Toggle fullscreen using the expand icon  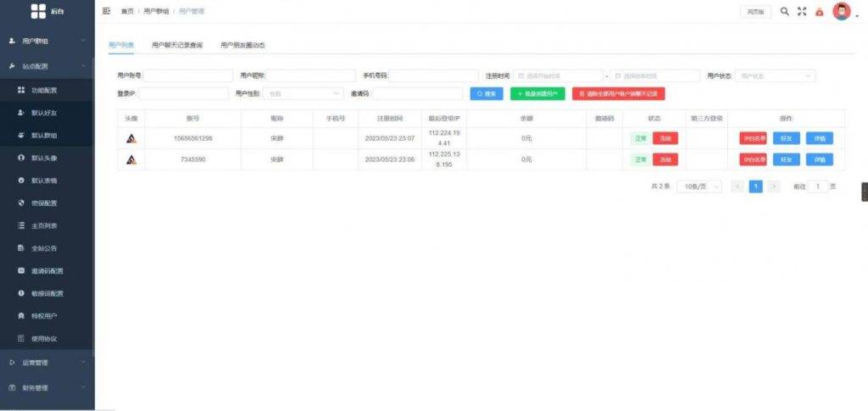(802, 11)
